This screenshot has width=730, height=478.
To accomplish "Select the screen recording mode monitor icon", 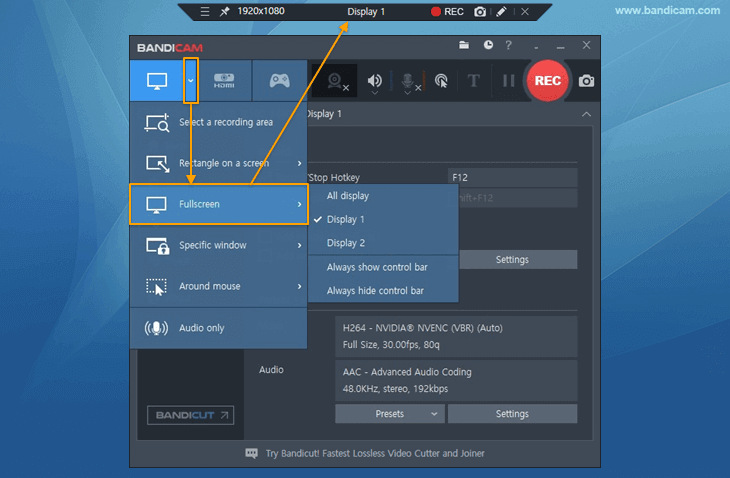I will (x=157, y=81).
